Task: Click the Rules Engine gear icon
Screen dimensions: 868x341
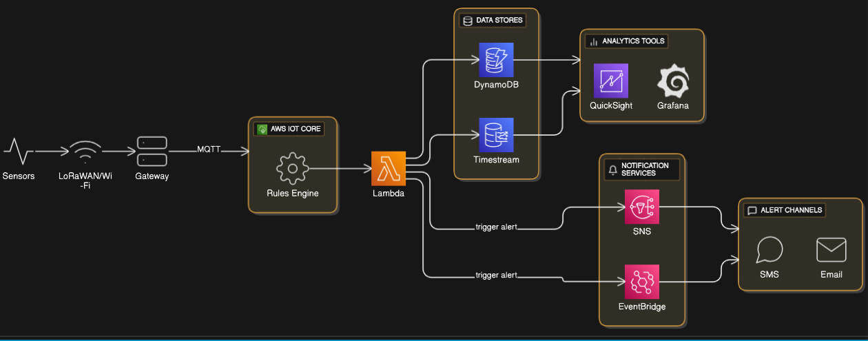Action: coord(292,168)
